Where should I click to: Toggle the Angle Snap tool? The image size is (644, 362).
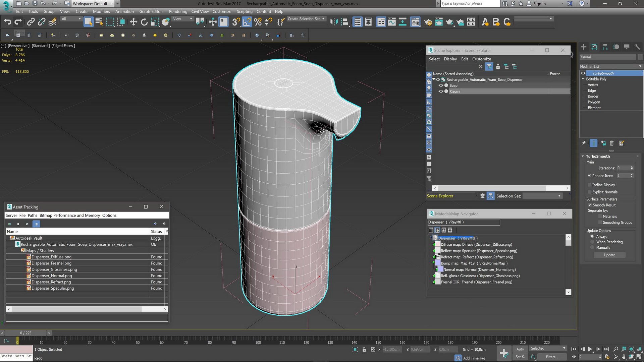(247, 22)
